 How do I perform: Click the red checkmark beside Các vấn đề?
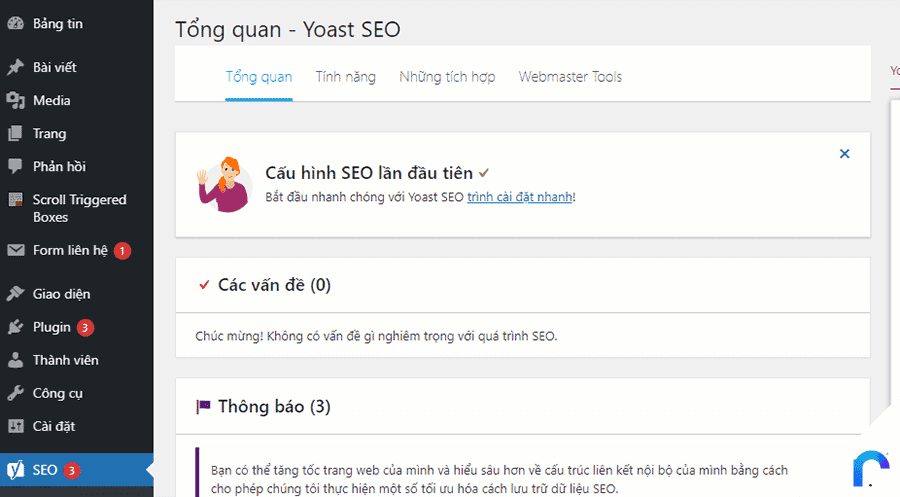click(x=204, y=285)
